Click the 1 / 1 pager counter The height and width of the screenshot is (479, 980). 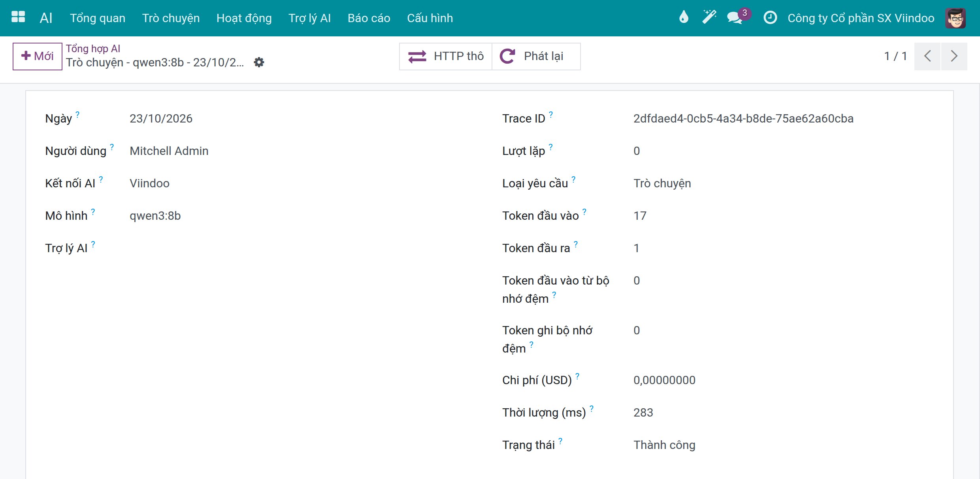pos(895,56)
